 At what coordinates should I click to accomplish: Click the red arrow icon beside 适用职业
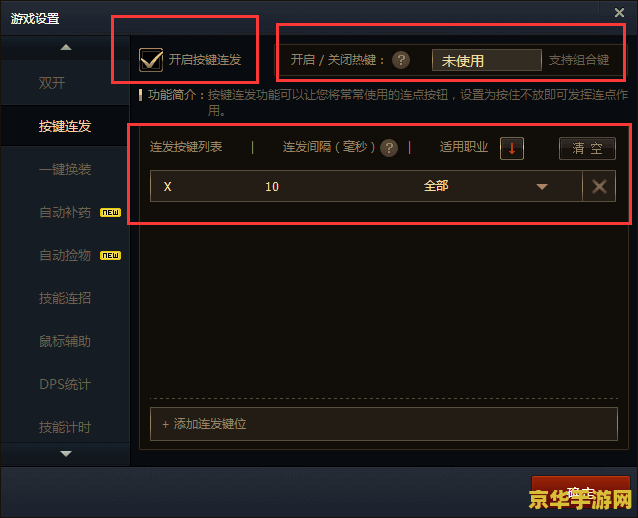click(512, 149)
